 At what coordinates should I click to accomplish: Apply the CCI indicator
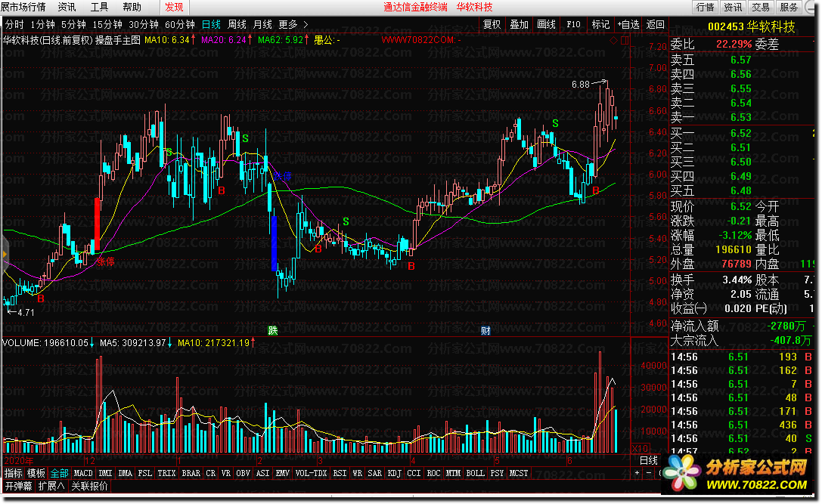[x=414, y=473]
